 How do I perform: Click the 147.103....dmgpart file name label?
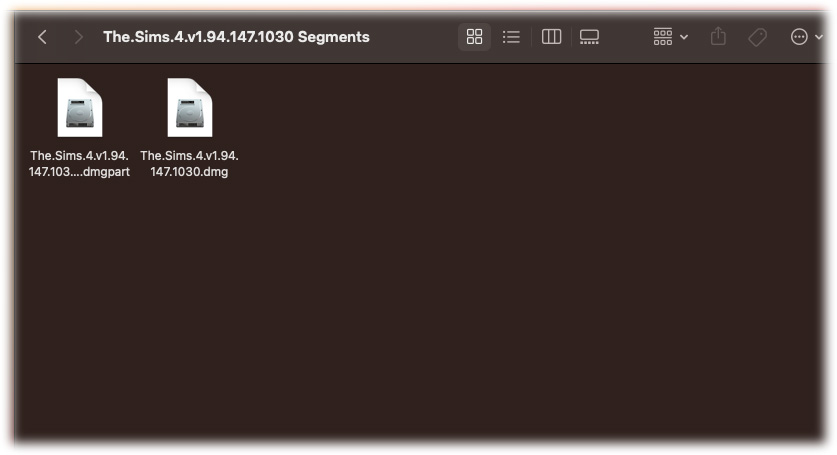click(79, 163)
